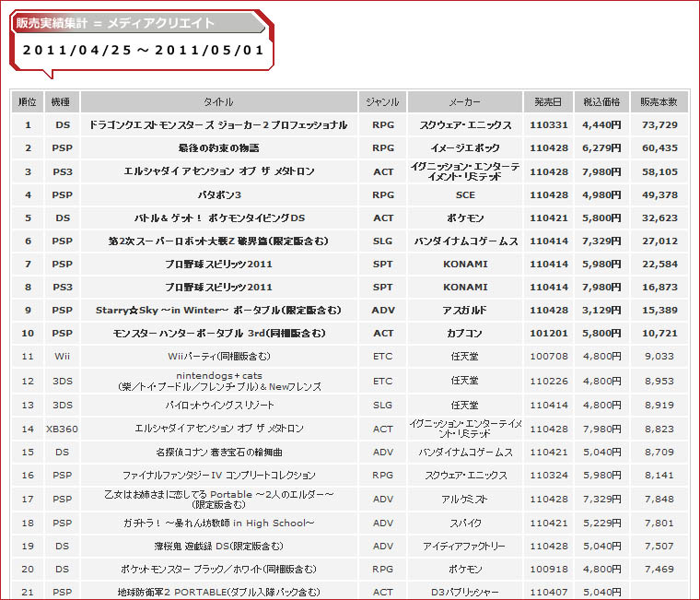Select title ファイナルファンタジーIV コンプリートコレクション
This screenshot has height=600, width=700.
[219, 476]
